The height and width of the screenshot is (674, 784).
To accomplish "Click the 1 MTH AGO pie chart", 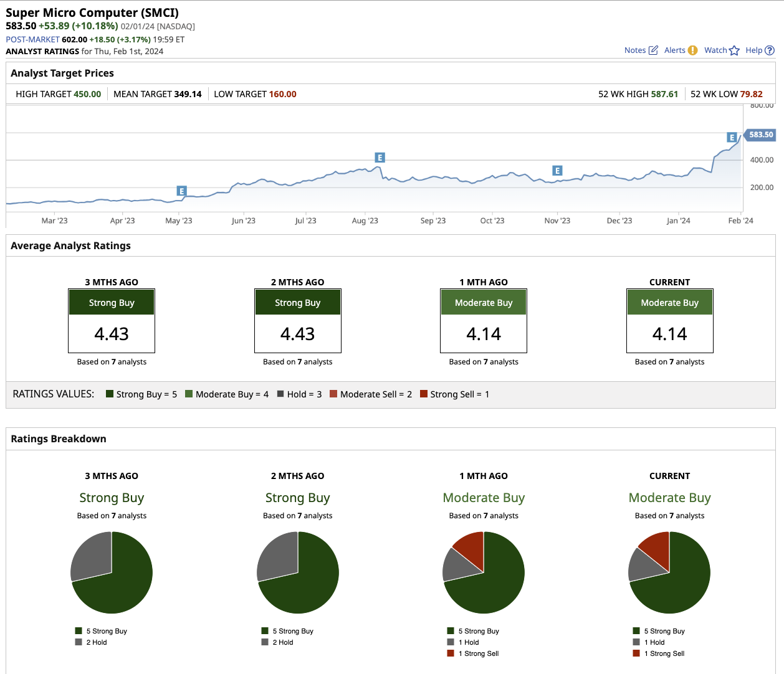I will (x=484, y=572).
